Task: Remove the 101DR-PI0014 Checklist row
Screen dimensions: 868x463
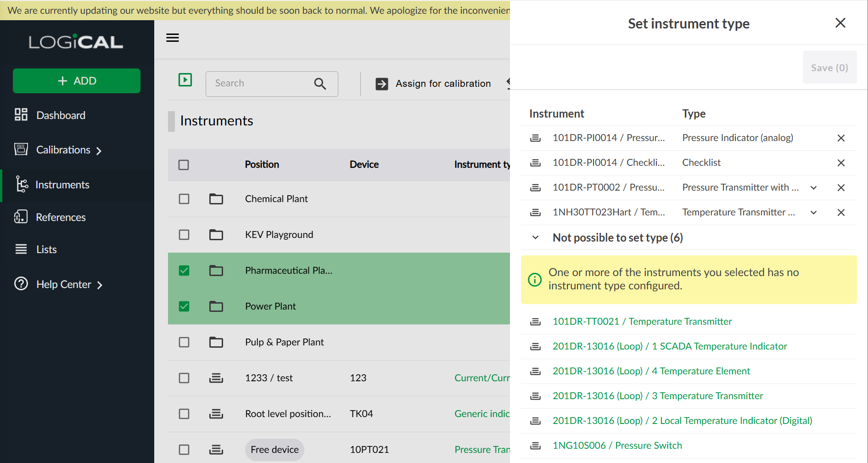Action: 840,163
